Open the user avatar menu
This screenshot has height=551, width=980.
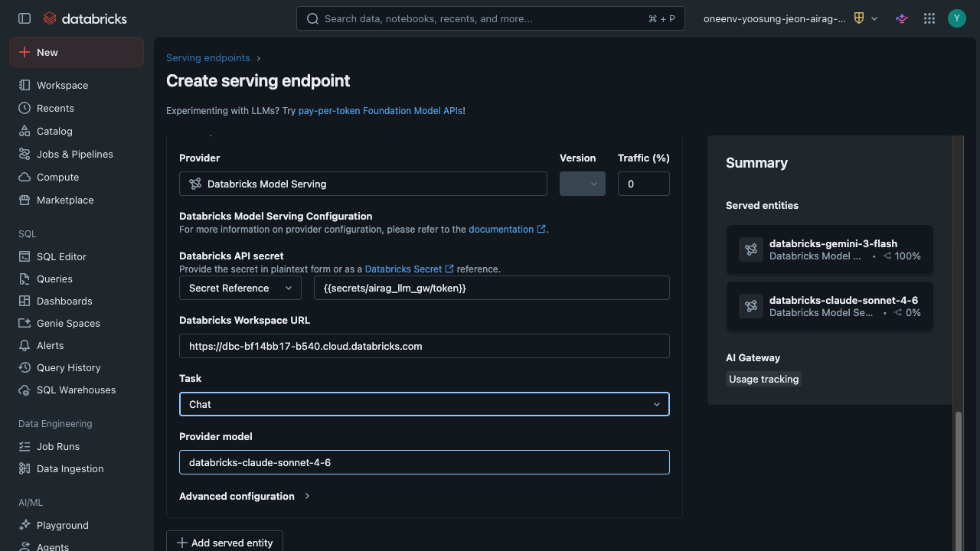pos(957,18)
